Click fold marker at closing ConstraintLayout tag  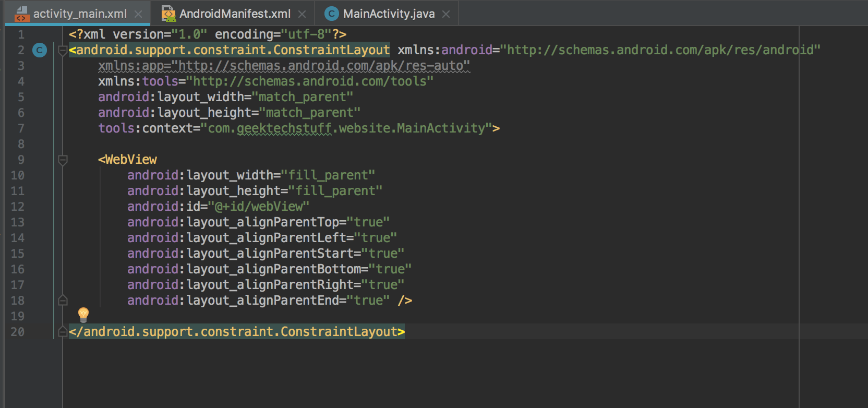pyautogui.click(x=63, y=332)
